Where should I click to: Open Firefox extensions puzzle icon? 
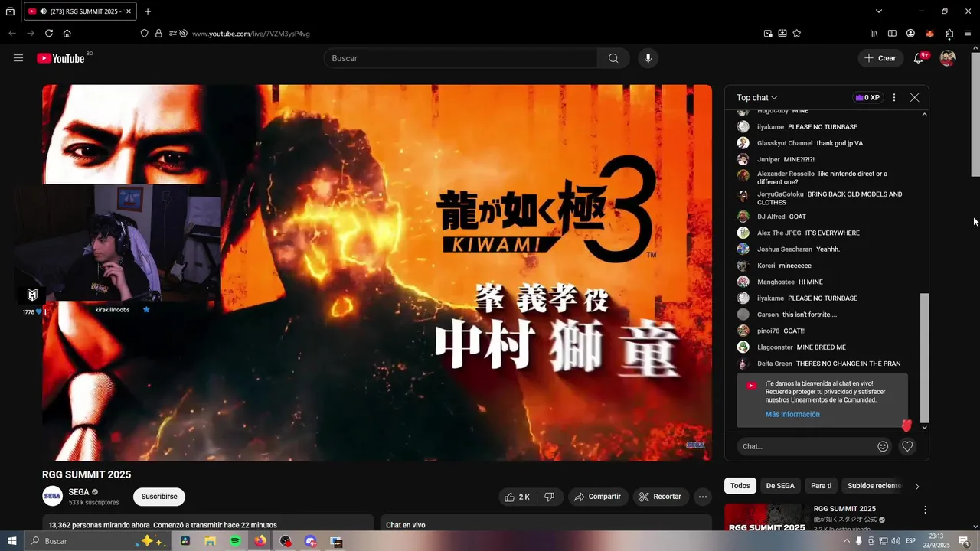[x=949, y=34]
